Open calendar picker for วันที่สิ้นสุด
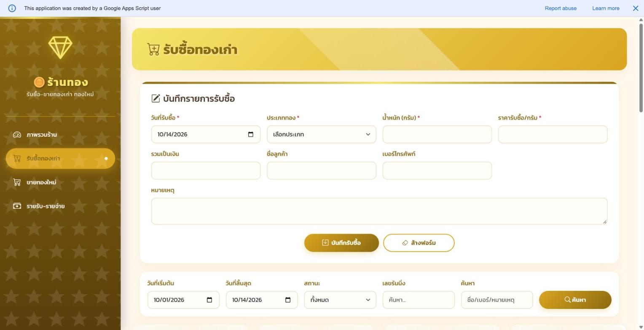Image resolution: width=644 pixels, height=330 pixels. [288, 300]
